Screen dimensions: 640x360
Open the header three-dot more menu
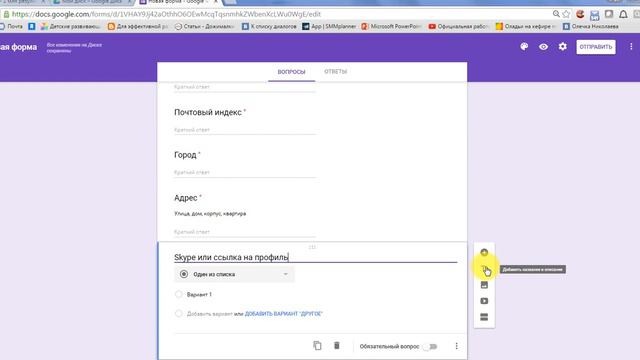[631, 47]
